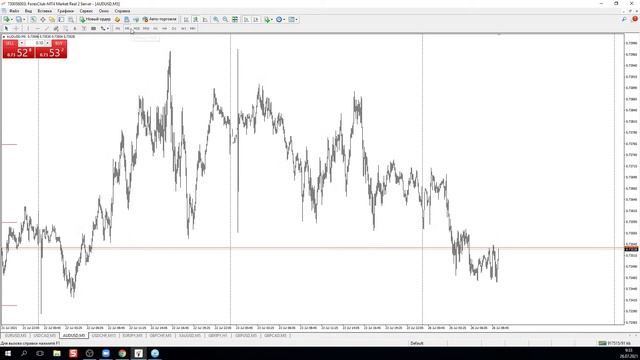The image size is (640, 360).
Task: Select the M15 timeframe
Action: (137, 29)
